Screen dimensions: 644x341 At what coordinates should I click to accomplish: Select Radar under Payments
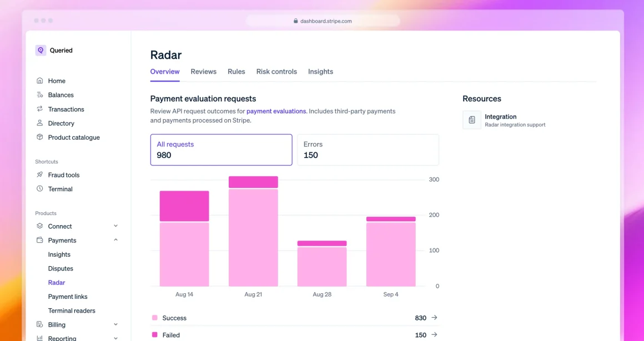pos(57,282)
